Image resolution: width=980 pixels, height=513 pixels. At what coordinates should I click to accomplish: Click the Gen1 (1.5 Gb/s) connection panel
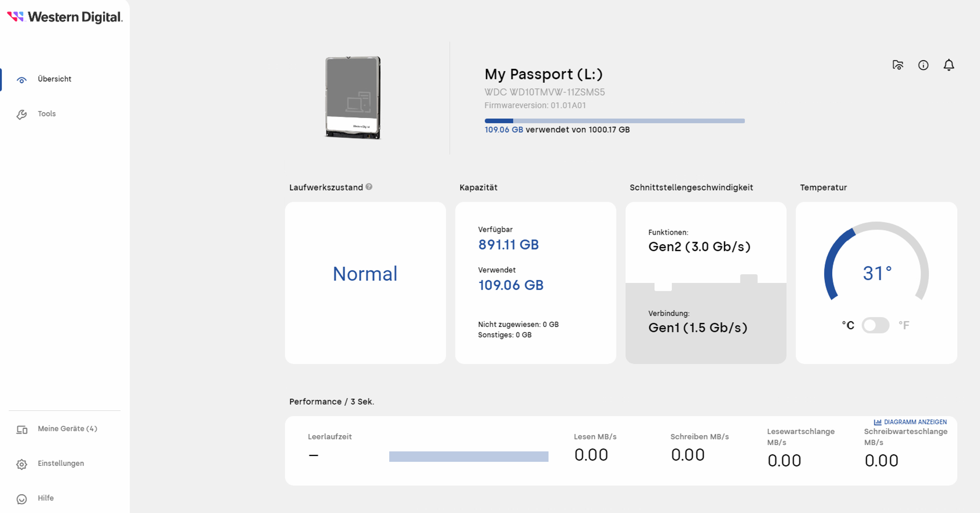click(706, 322)
